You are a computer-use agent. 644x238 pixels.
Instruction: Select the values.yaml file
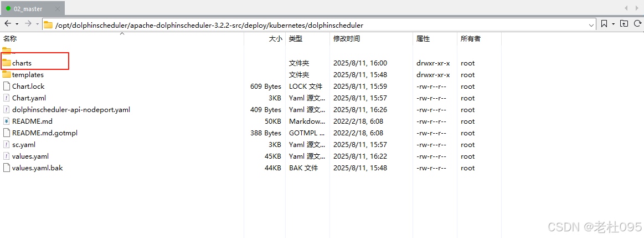(30, 156)
